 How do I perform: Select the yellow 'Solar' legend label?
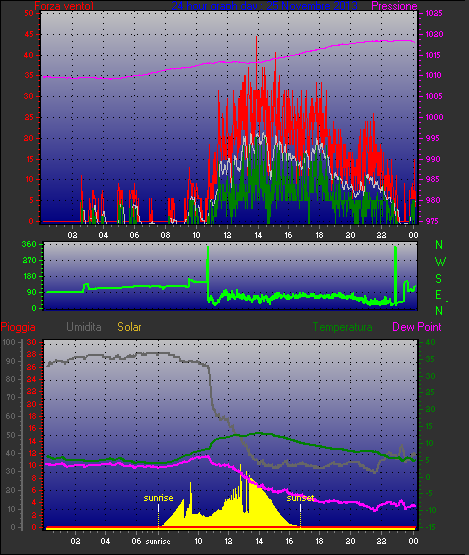[x=129, y=327]
